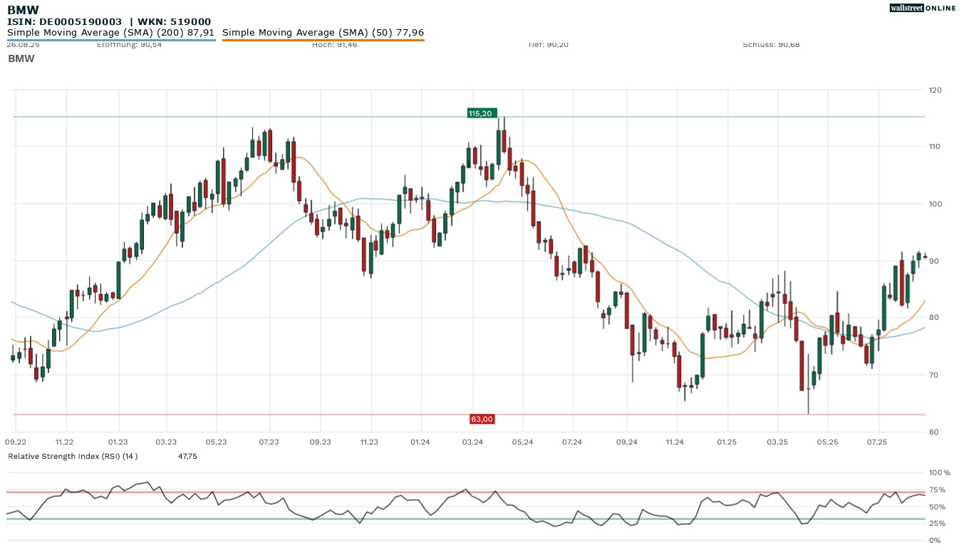The height and width of the screenshot is (560, 961).
Task: Click the 09.22 x-axis date label
Action: (16, 442)
